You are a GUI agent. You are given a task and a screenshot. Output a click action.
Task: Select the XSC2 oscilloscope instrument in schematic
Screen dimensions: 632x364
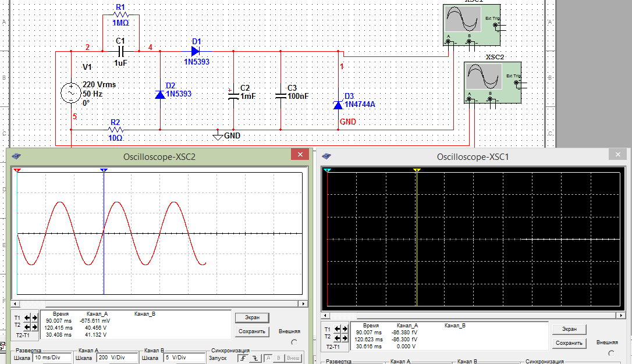pyautogui.click(x=492, y=83)
